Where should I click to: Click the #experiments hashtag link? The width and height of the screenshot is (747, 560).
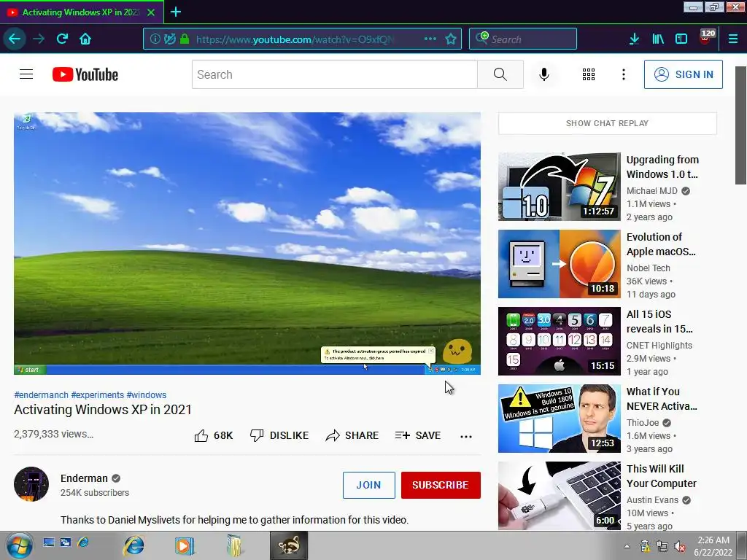coord(97,394)
